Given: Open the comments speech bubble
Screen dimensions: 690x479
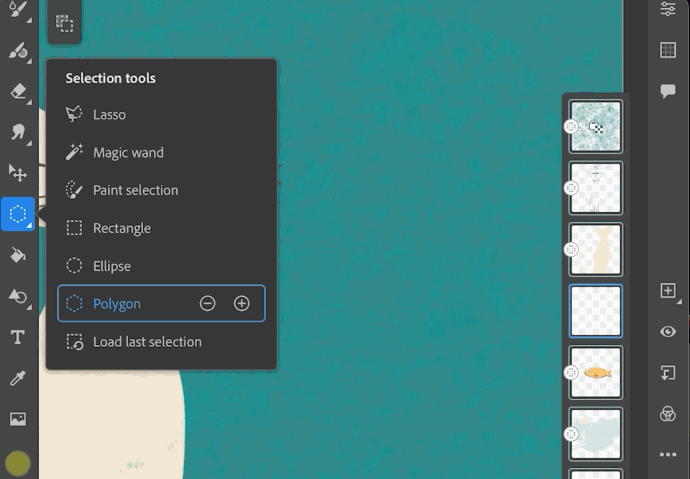Looking at the screenshot, I should (668, 91).
